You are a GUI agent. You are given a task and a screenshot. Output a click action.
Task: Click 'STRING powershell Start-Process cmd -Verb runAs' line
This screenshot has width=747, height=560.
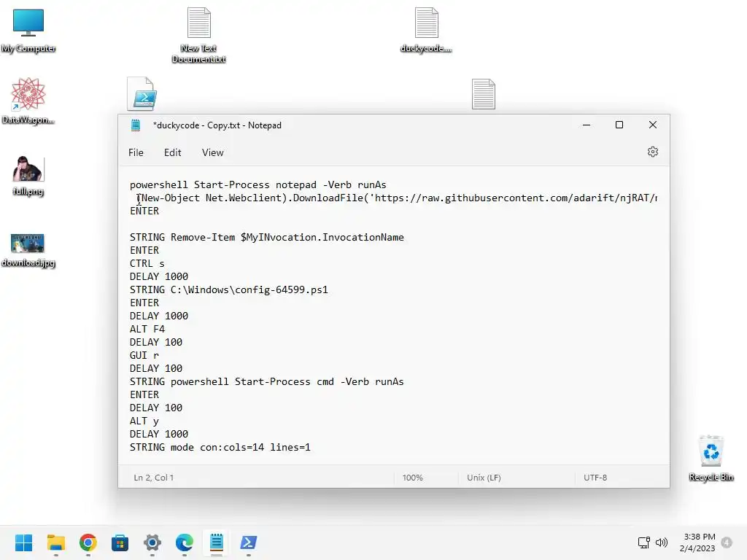pyautogui.click(x=267, y=381)
